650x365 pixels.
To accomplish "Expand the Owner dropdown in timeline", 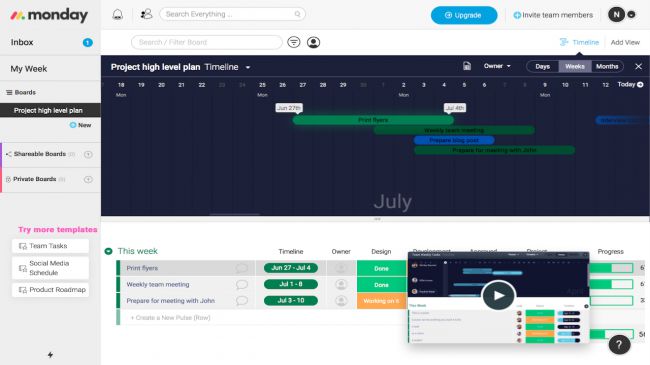I will coord(497,66).
